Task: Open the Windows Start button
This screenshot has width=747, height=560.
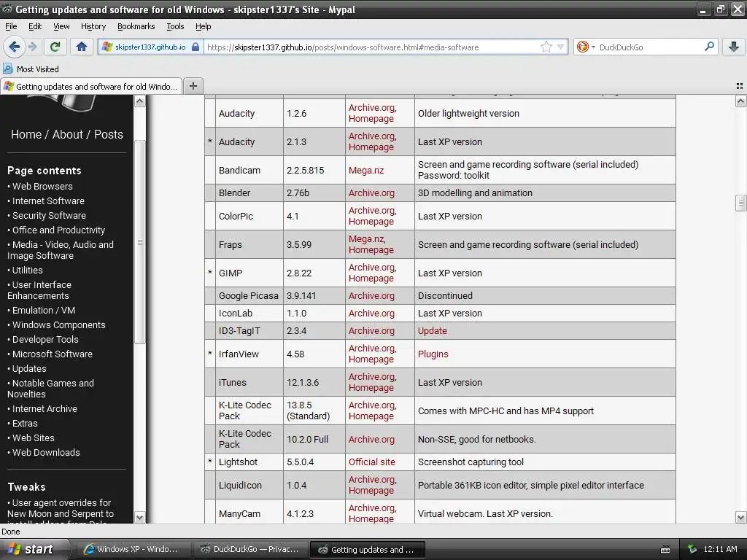Action: [32, 549]
